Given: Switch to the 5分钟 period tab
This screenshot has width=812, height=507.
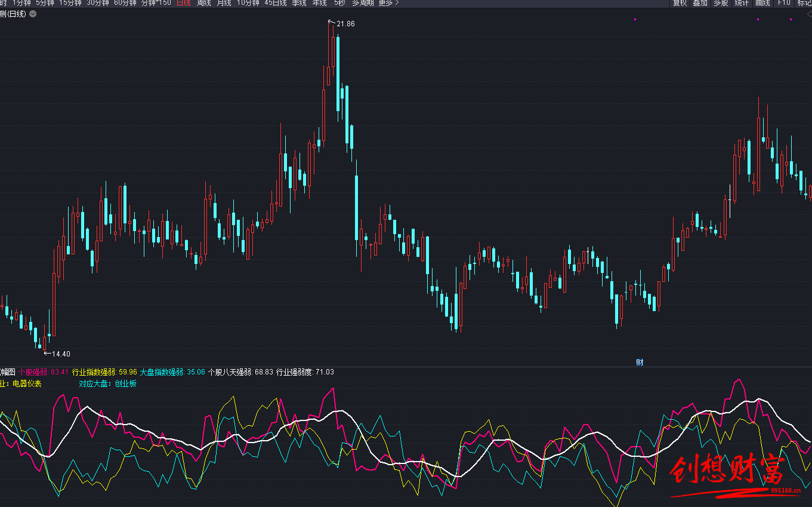Looking at the screenshot, I should click(x=45, y=3).
